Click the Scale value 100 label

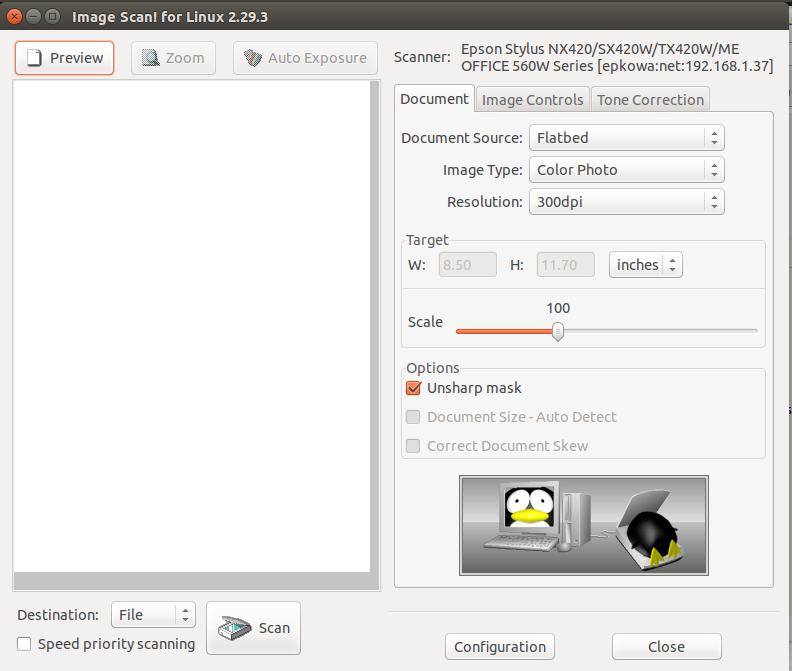[x=558, y=308]
